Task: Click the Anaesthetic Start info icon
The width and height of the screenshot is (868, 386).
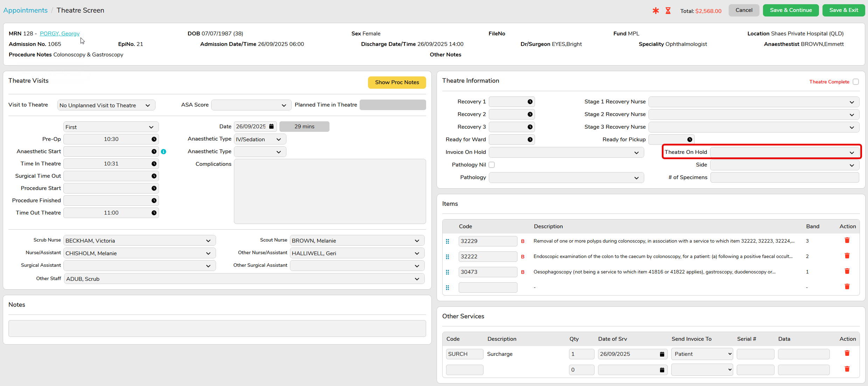Action: tap(164, 152)
